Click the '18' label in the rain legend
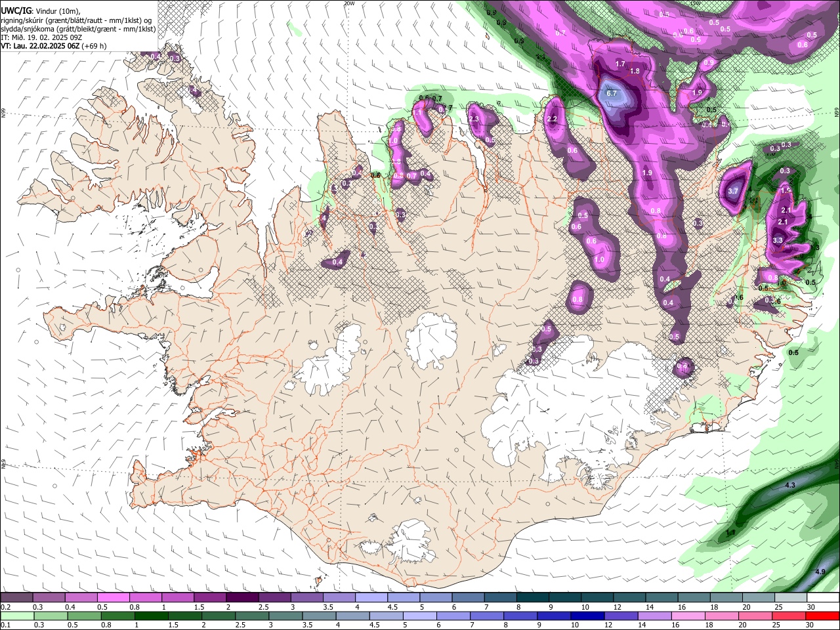This screenshot has width=840, height=630. [709, 625]
